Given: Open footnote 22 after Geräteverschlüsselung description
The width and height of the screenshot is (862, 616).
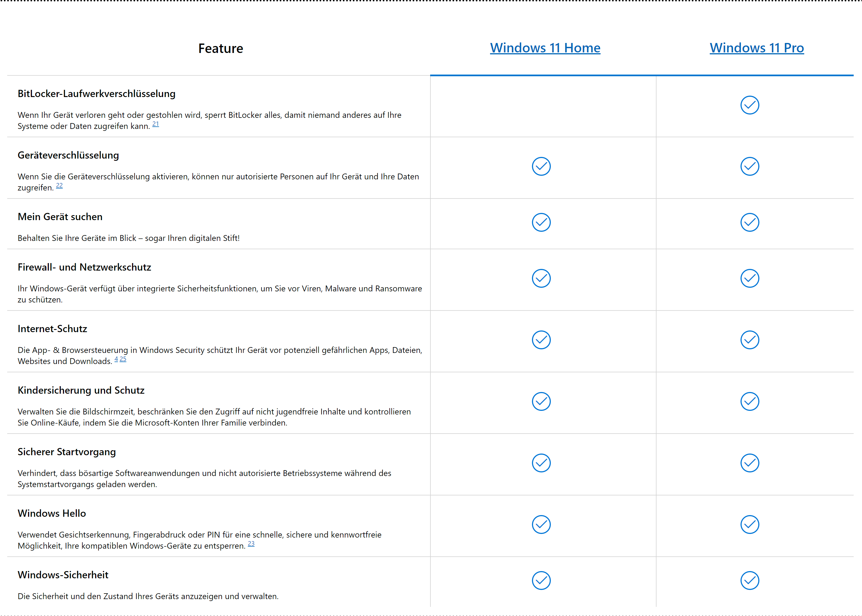Looking at the screenshot, I should pos(60,185).
